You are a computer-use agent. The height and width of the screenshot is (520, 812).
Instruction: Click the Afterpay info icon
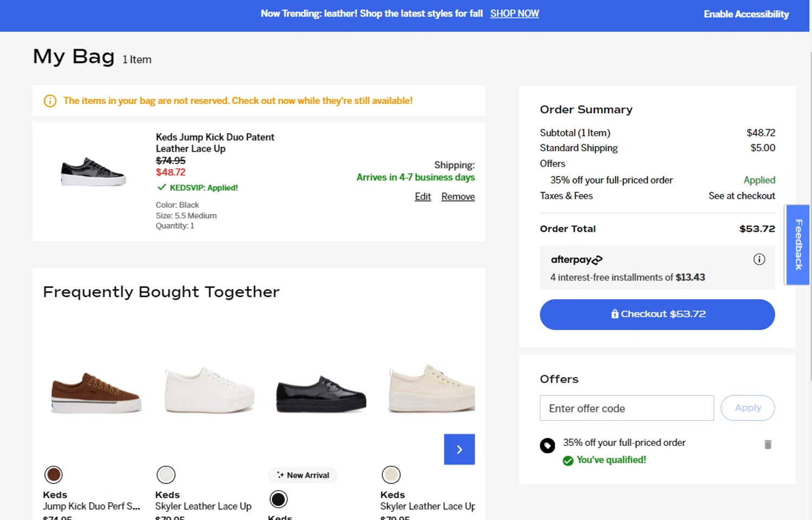coord(759,259)
